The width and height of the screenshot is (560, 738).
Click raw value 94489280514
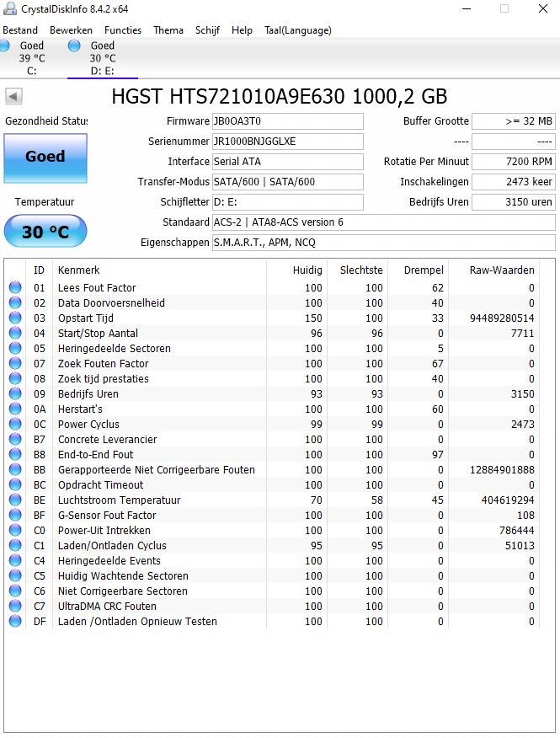tap(502, 318)
